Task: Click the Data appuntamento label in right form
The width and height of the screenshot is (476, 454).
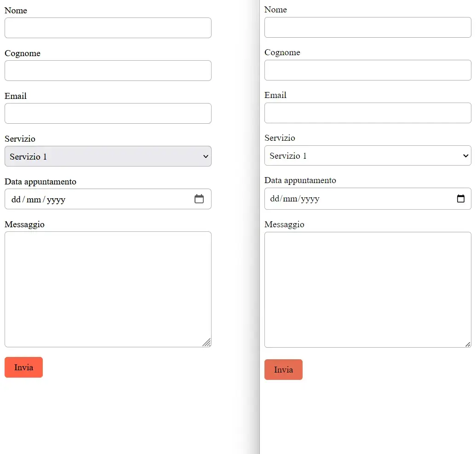Action: click(300, 180)
